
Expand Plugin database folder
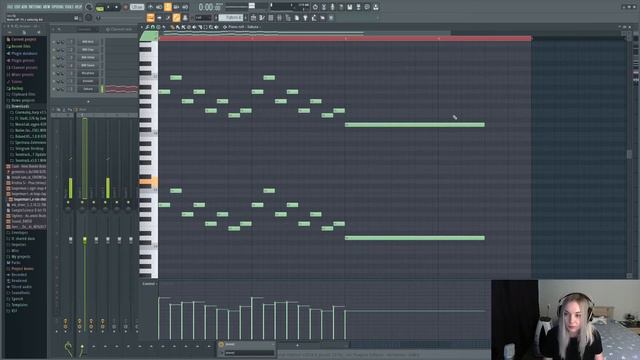[24, 53]
